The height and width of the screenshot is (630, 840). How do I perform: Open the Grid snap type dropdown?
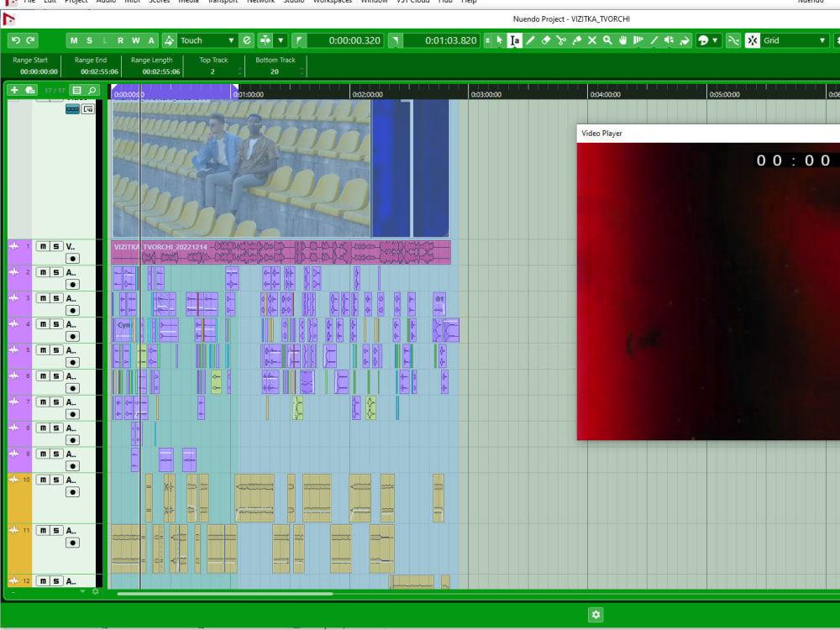click(x=795, y=40)
